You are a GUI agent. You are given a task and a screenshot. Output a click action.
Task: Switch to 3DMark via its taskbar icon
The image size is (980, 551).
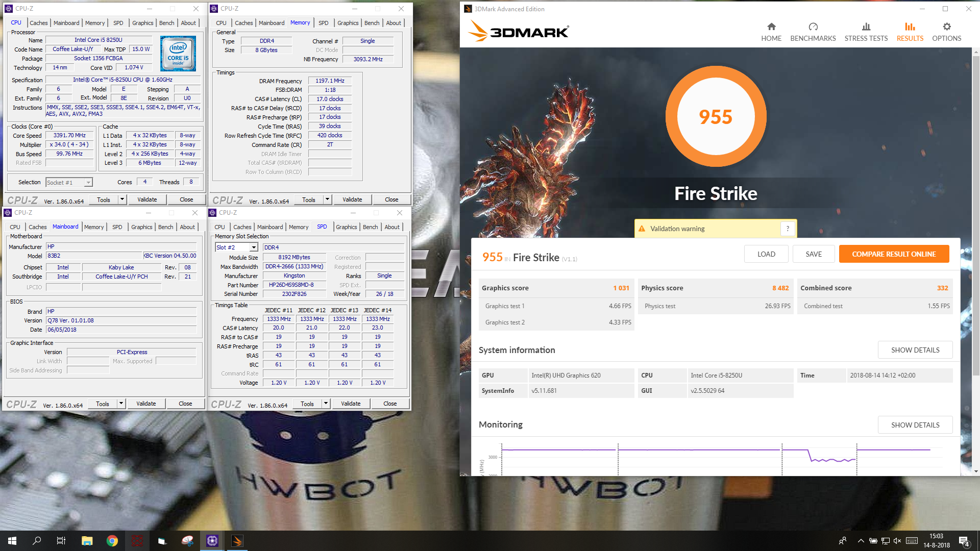(x=237, y=541)
